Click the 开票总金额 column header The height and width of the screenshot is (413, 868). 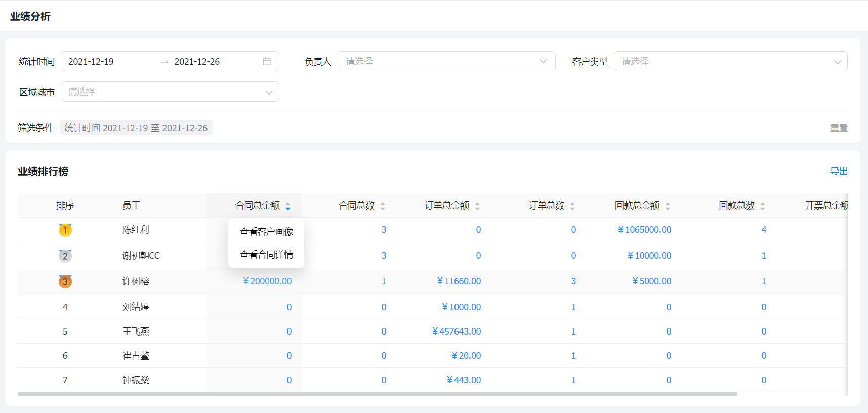[826, 205]
